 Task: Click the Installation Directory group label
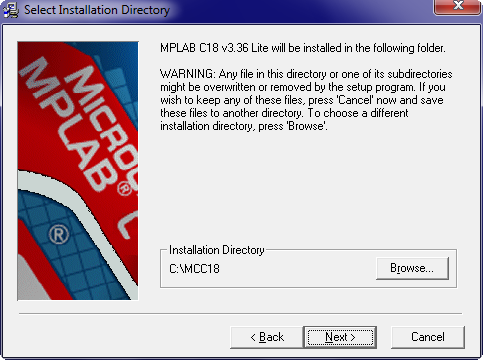pos(217,250)
